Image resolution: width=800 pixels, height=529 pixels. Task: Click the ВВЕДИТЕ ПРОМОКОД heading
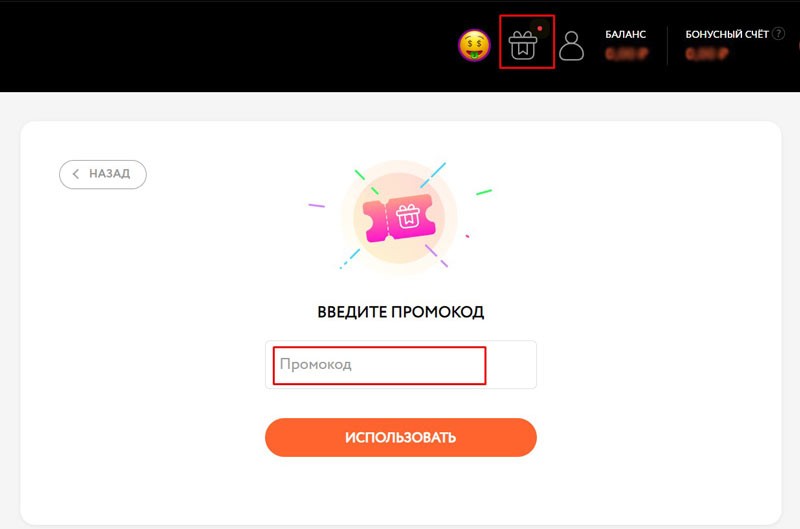point(401,312)
